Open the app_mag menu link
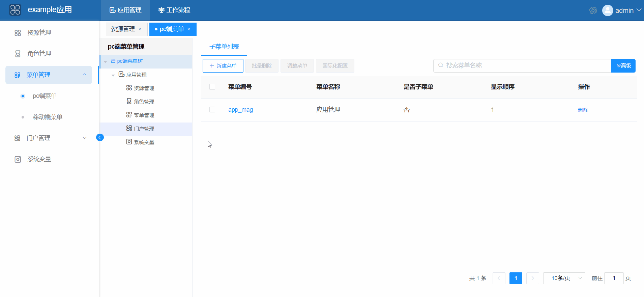The width and height of the screenshot is (644, 297). pos(240,110)
